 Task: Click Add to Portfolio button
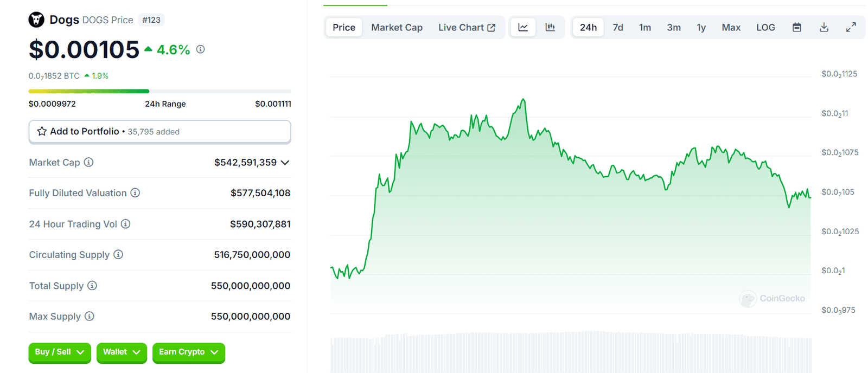click(x=160, y=132)
